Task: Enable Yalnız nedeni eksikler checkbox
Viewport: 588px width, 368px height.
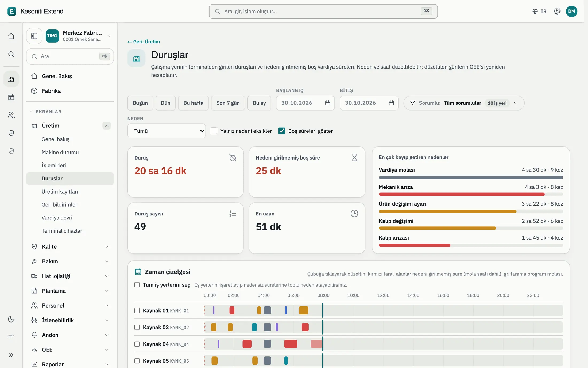Action: tap(214, 131)
